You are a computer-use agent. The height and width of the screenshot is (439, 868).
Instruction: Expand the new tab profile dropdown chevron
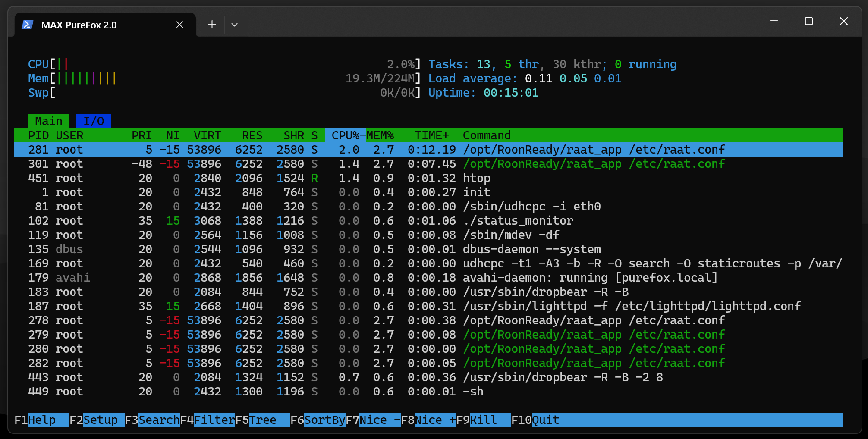[x=234, y=25]
